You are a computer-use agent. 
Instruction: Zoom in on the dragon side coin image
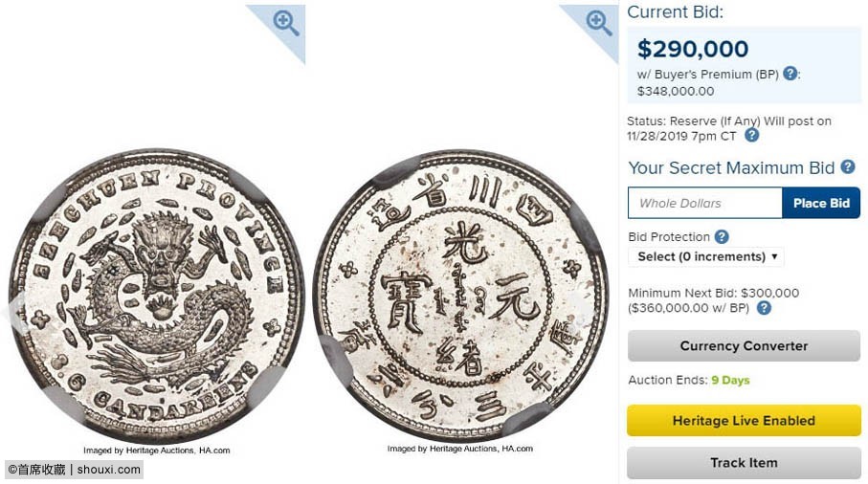[286, 23]
